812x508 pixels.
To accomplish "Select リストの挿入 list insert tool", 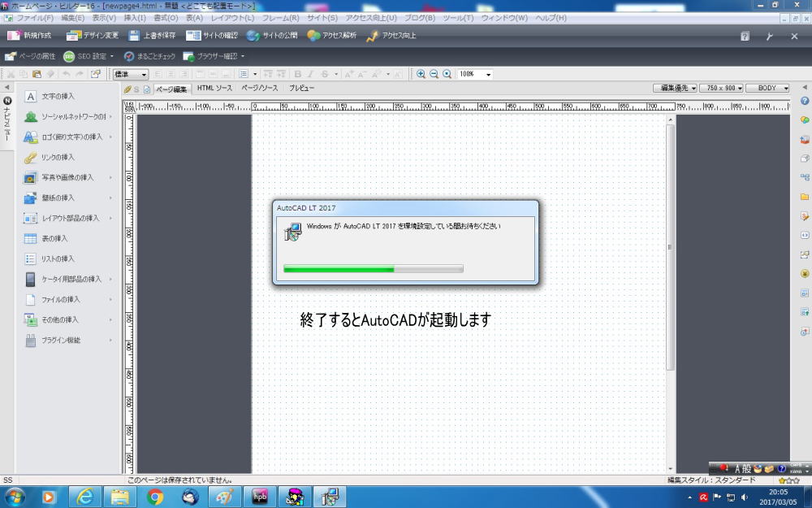I will click(x=50, y=258).
